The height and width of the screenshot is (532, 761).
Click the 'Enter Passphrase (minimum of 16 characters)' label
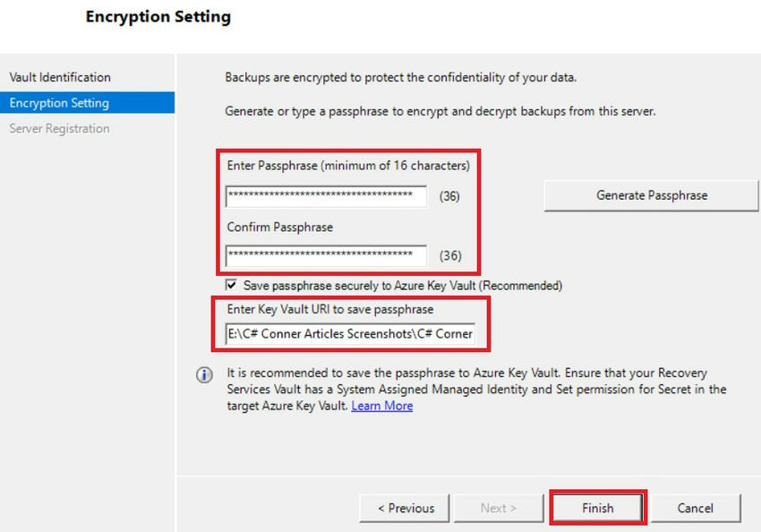(x=347, y=166)
